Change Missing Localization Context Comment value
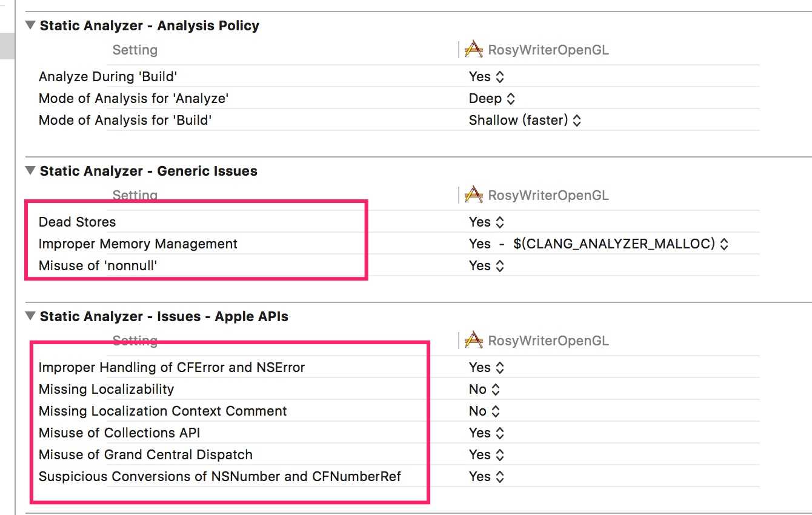This screenshot has width=812, height=515. click(x=485, y=411)
